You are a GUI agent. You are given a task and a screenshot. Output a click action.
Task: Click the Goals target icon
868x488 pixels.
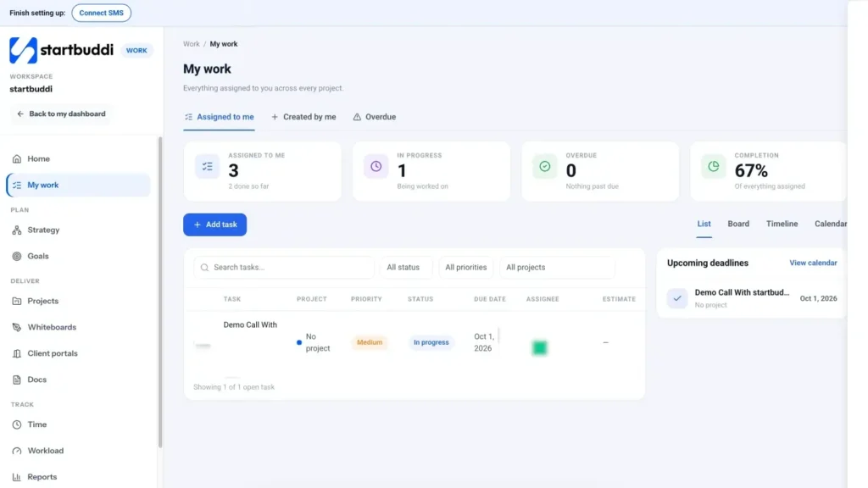17,256
